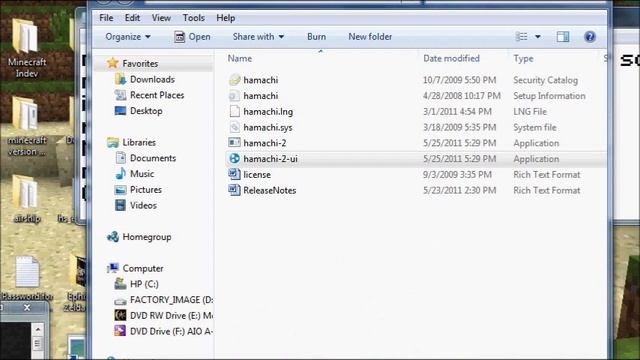Click the DVD Drive (F:) icon
The image size is (640, 360).
(x=120, y=331)
